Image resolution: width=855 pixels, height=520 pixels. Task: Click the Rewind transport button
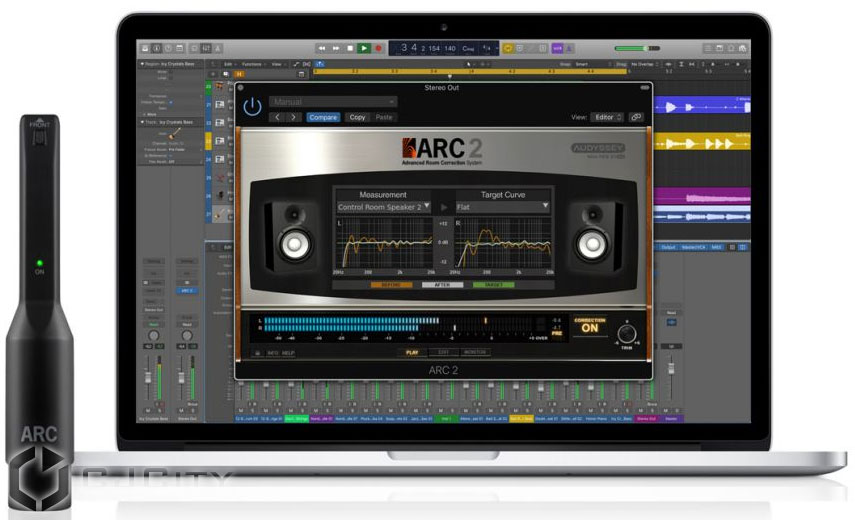click(322, 48)
